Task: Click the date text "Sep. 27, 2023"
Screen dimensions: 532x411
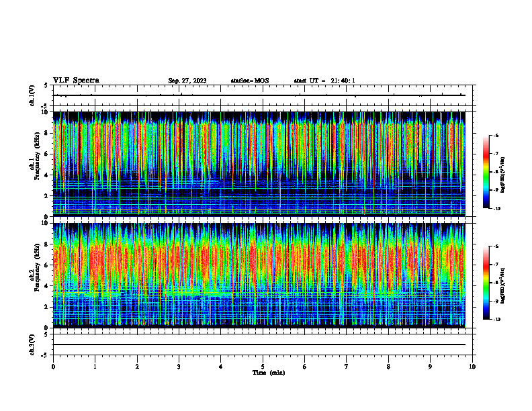Action: 187,81
